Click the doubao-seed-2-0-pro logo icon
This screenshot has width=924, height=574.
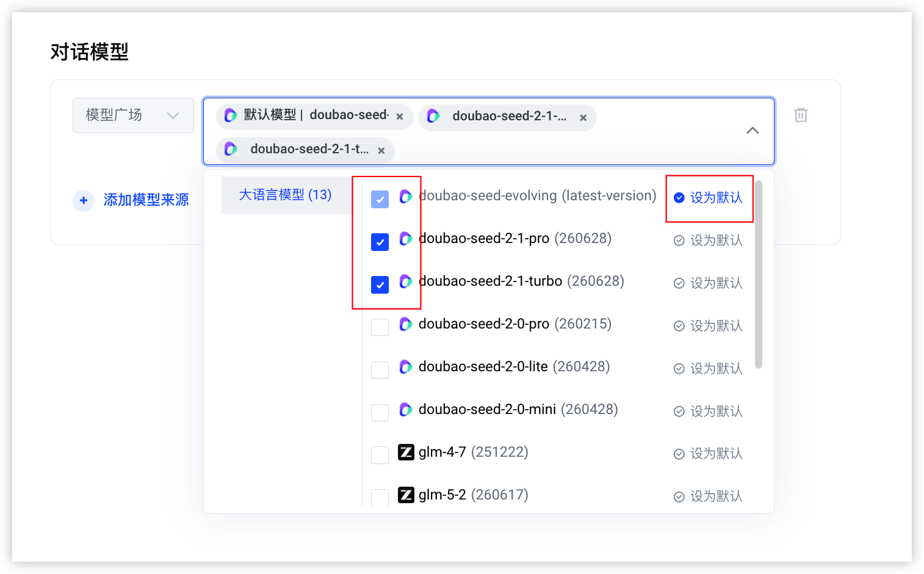406,324
